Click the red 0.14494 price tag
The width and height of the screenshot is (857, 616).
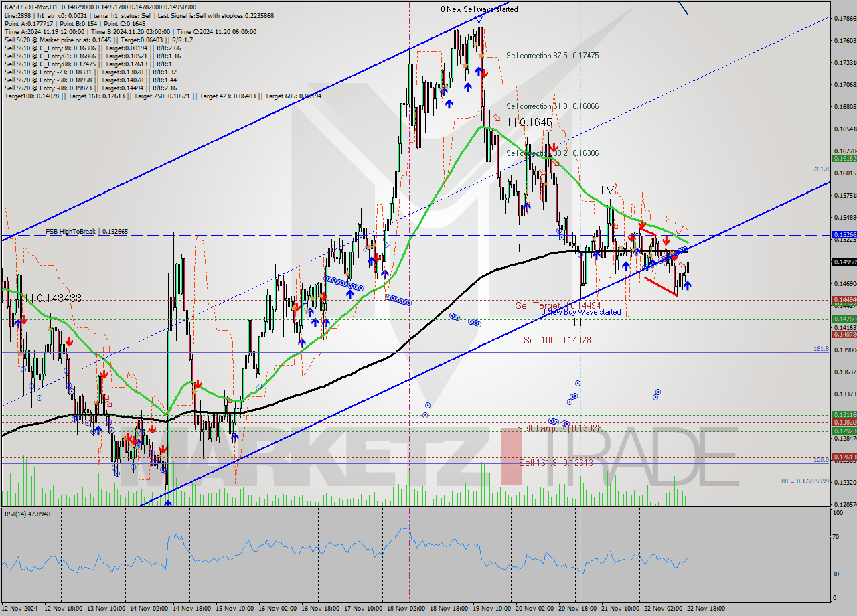844,300
